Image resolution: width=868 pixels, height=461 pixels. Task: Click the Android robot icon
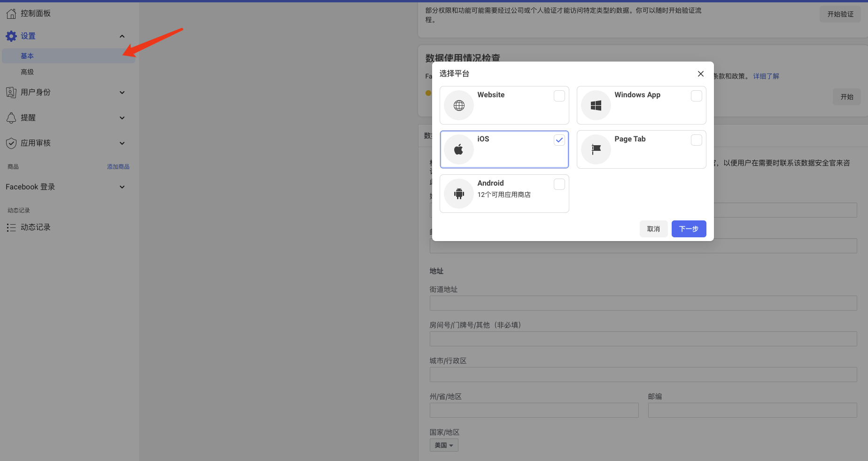point(459,194)
